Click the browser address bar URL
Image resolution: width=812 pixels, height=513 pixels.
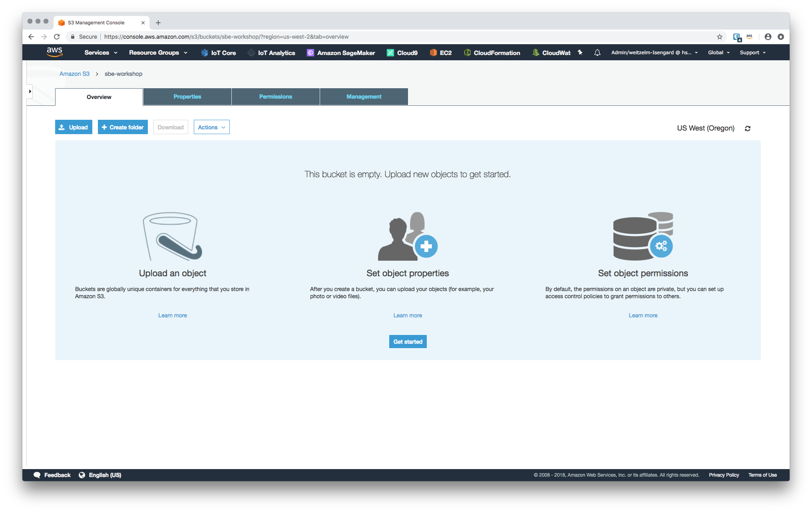point(226,37)
